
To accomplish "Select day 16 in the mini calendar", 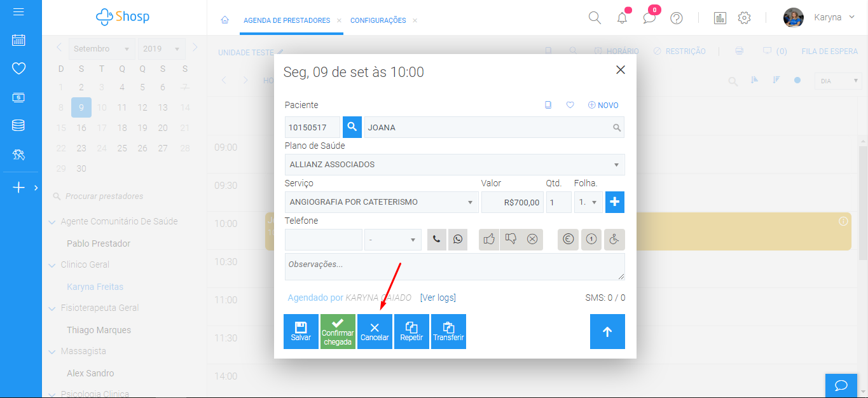I will click(81, 128).
